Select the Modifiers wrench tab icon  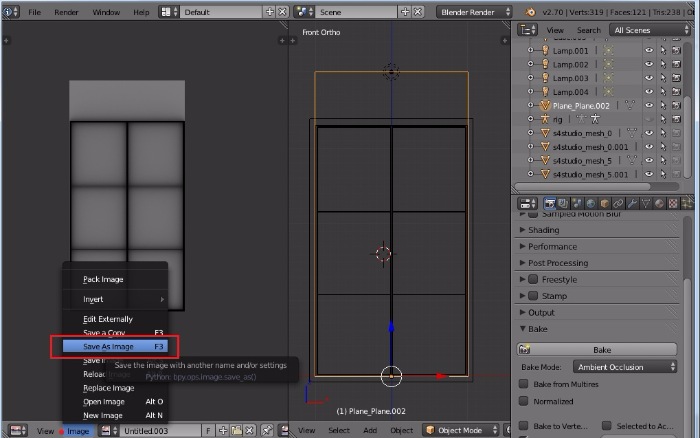click(x=632, y=204)
